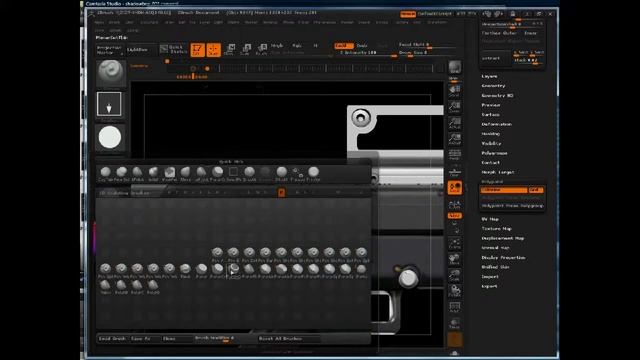Open Projection Master
640x360 pixels.
(x=109, y=50)
